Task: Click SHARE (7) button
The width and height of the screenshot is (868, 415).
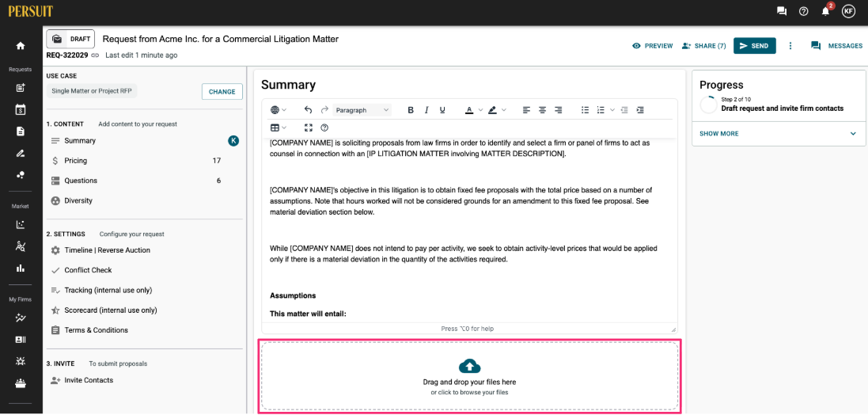Action: pyautogui.click(x=704, y=46)
